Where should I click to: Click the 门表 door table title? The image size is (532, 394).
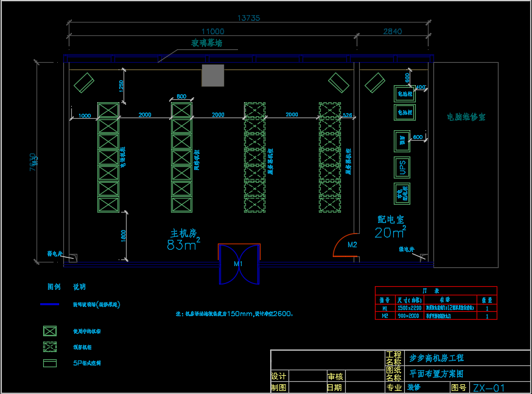[x=430, y=291]
